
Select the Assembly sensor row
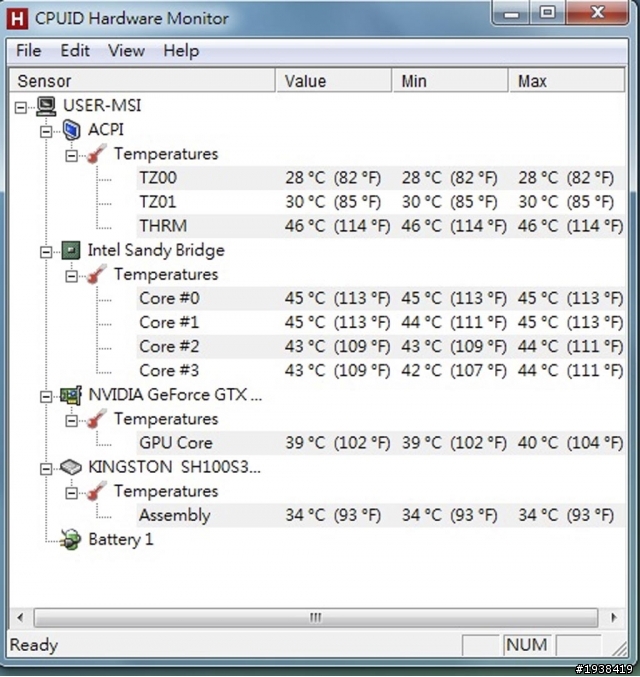[381, 515]
